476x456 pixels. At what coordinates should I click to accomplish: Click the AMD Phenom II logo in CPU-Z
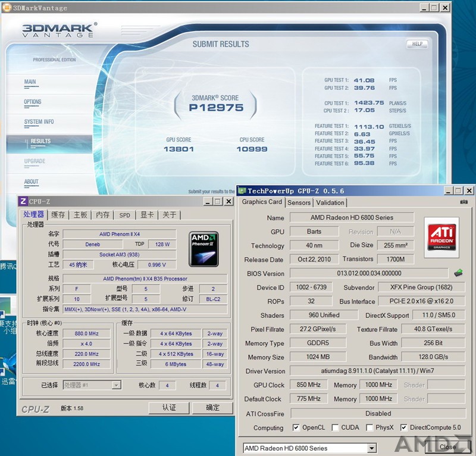click(203, 249)
